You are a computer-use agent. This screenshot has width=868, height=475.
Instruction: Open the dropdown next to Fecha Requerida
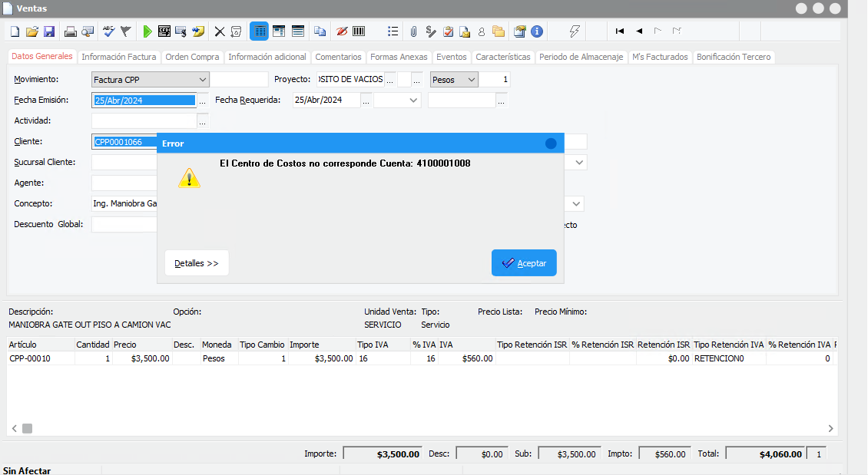(x=413, y=100)
